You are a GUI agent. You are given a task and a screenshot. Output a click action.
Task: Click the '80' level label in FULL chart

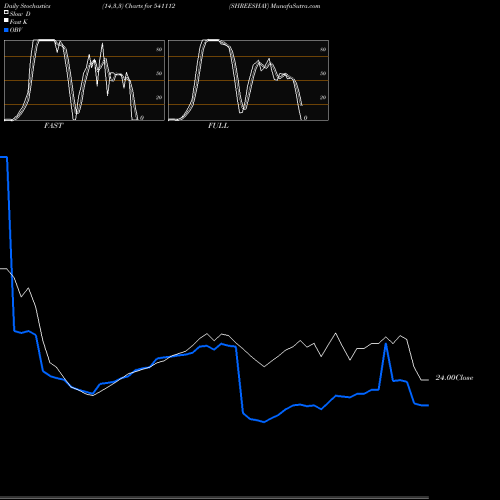[x=323, y=49]
